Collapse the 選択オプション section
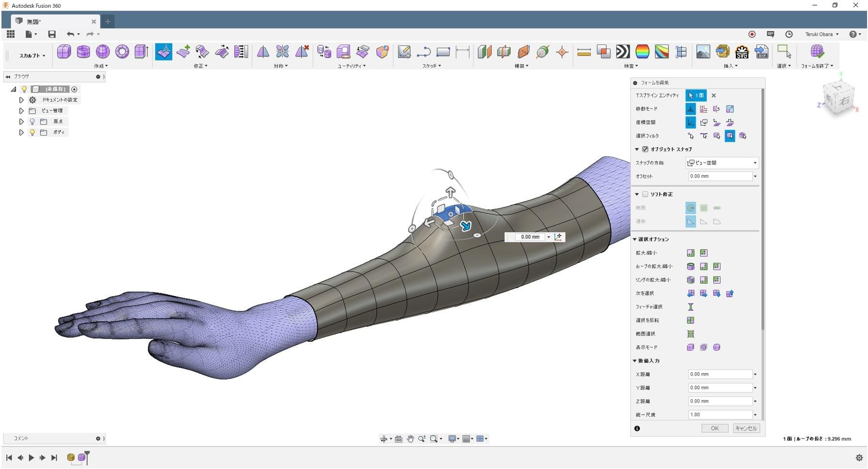Viewport: 868px width, 469px height. point(635,239)
